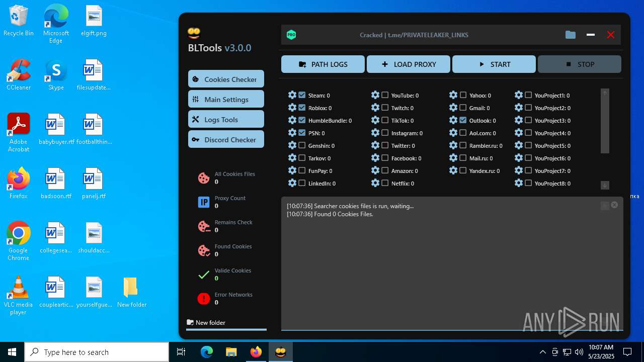This screenshot has height=362, width=644.
Task: Open File Explorer from the taskbar
Action: 231,352
